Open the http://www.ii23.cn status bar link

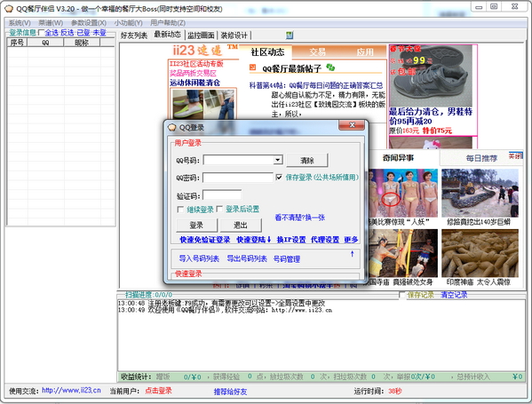click(x=71, y=391)
